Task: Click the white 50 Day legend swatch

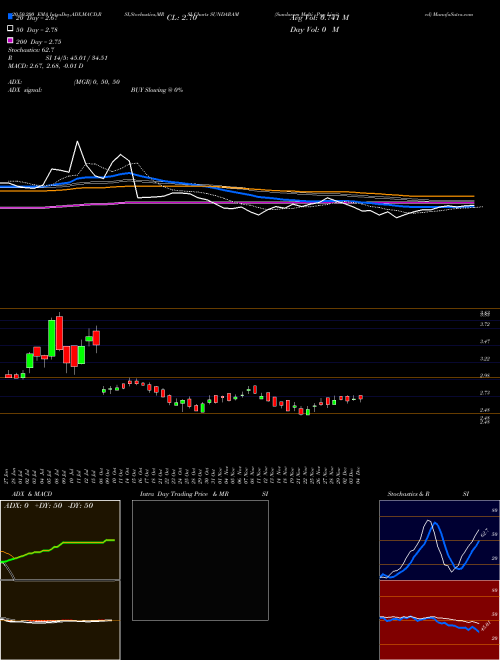Action: click(x=10, y=29)
